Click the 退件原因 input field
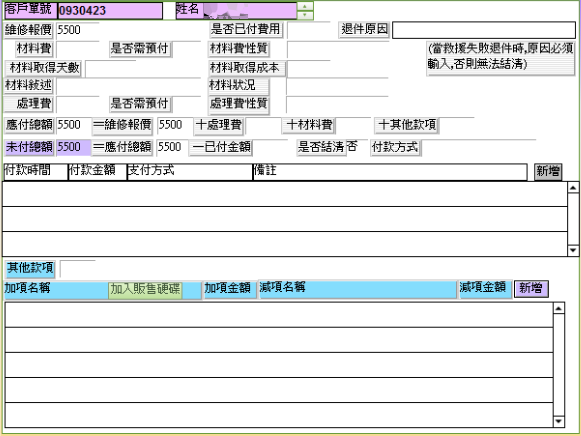Image resolution: width=581 pixels, height=436 pixels. click(x=484, y=30)
